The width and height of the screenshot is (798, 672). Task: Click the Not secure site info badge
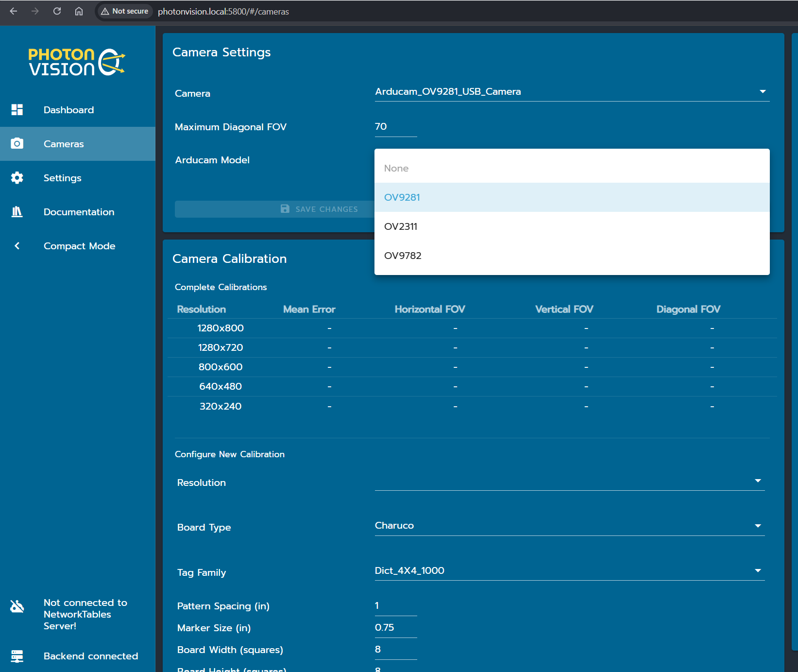coord(125,11)
